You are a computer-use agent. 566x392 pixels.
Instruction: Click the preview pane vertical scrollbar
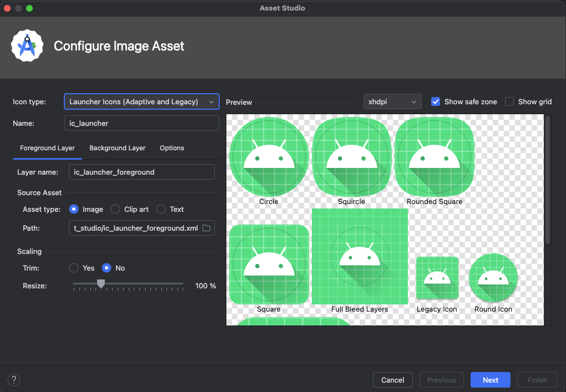coord(548,180)
